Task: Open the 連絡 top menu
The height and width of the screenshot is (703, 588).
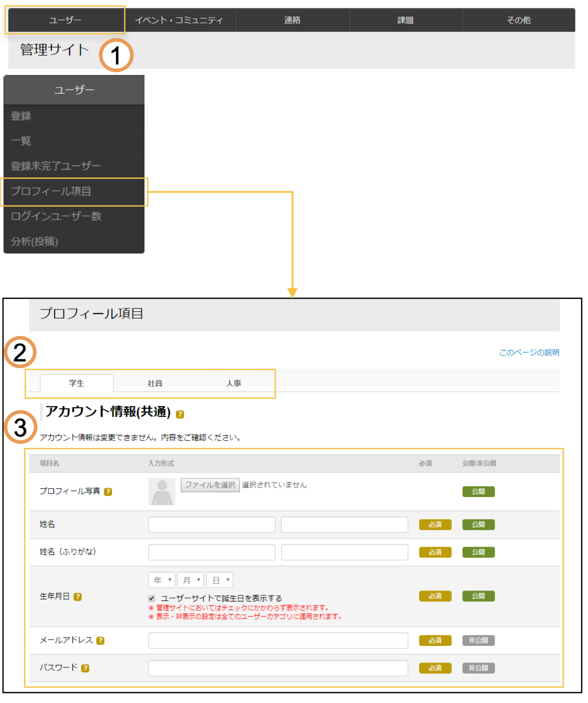Action: pos(292,20)
